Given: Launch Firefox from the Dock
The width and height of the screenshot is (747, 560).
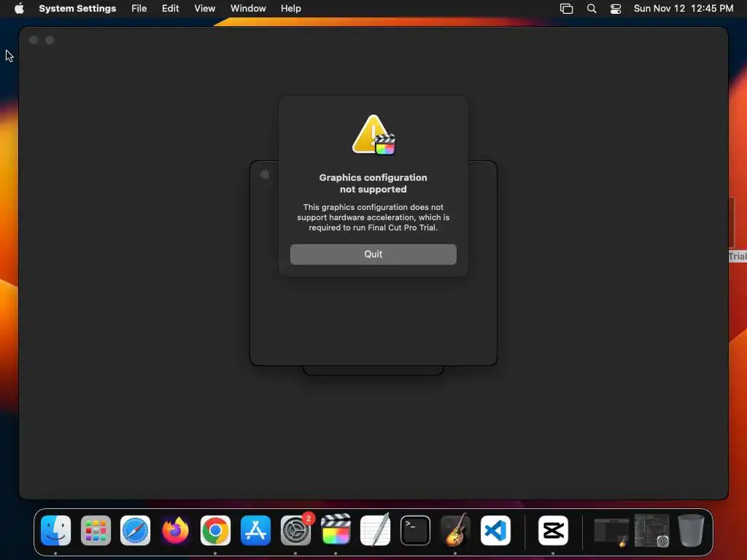Looking at the screenshot, I should click(x=175, y=530).
